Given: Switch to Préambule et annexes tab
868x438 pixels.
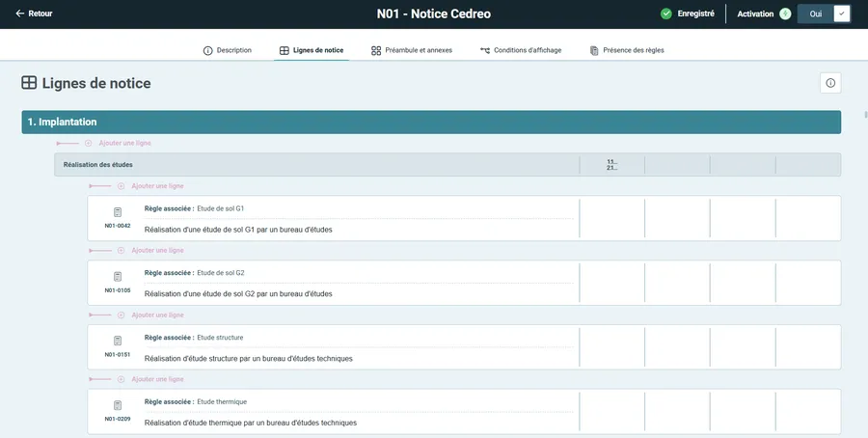Looking at the screenshot, I should [x=411, y=50].
